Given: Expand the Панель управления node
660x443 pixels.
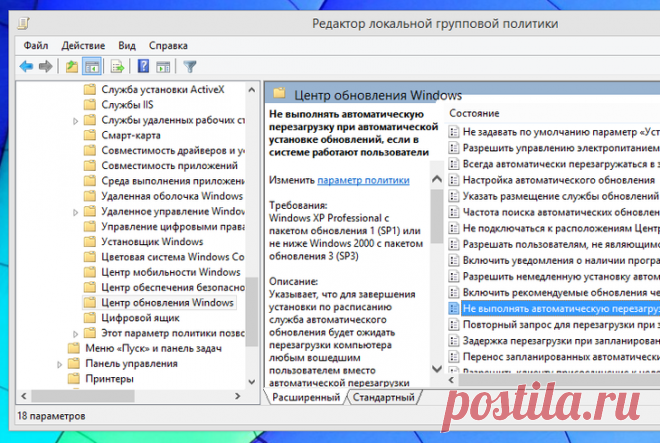Looking at the screenshot, I should click(59, 364).
